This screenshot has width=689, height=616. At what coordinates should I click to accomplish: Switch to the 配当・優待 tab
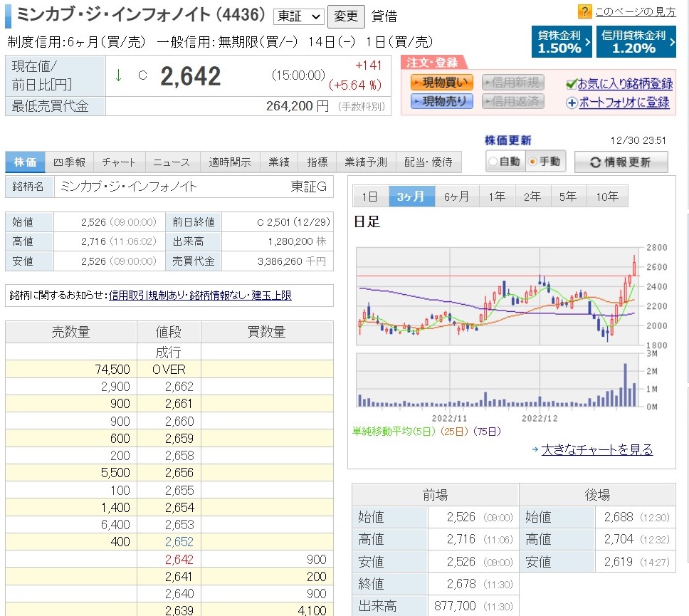(x=429, y=162)
